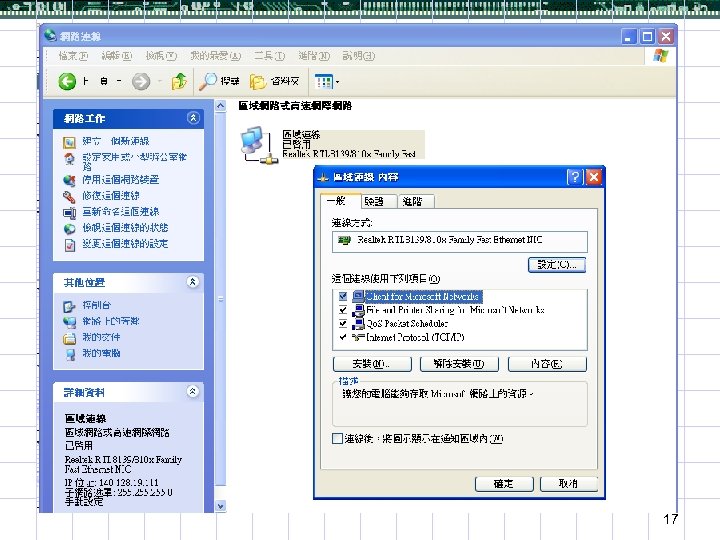Viewport: 720px width, 540px height.
Task: Collapse the 詳細資料 details panel
Action: click(x=193, y=391)
